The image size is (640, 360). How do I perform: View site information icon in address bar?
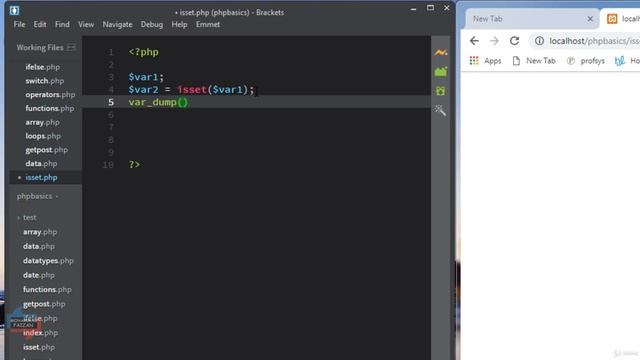click(x=539, y=41)
